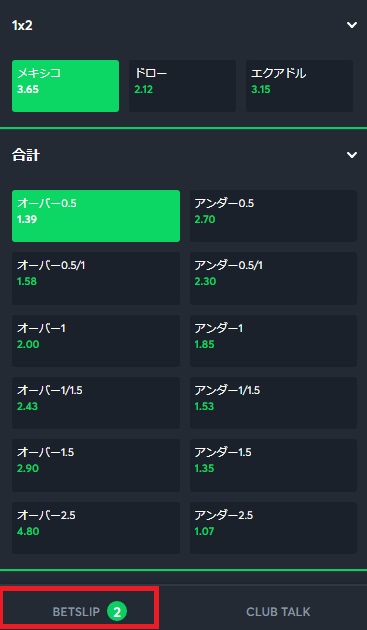367x630 pixels.
Task: Switch to the CLUB TALK tab
Action: tap(278, 612)
